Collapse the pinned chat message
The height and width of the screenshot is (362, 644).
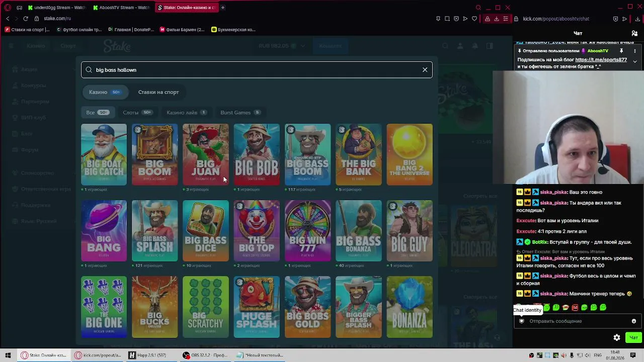coord(634,61)
